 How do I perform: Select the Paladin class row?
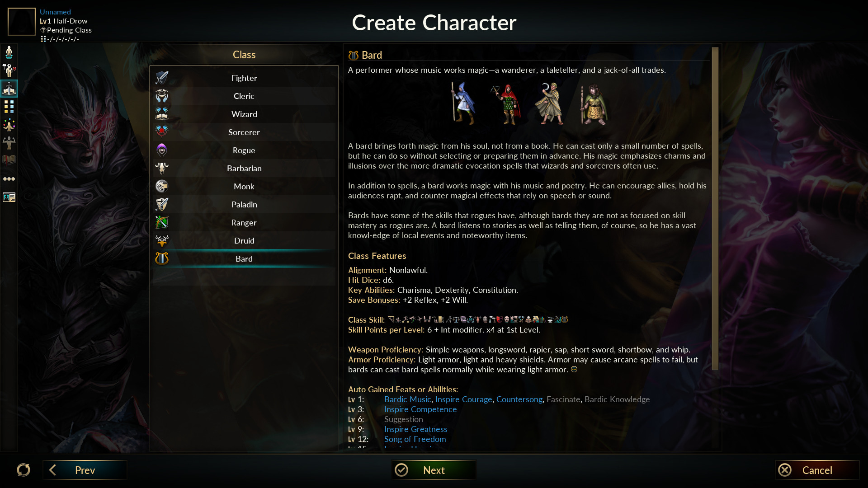coord(244,204)
